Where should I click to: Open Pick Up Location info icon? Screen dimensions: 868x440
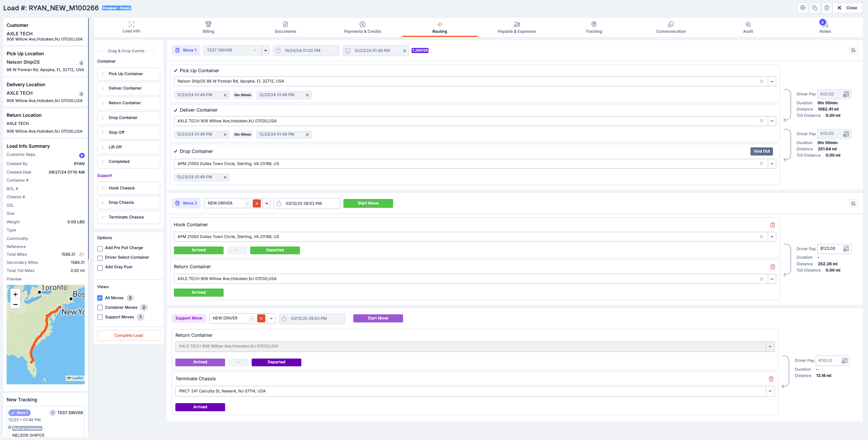(x=81, y=63)
